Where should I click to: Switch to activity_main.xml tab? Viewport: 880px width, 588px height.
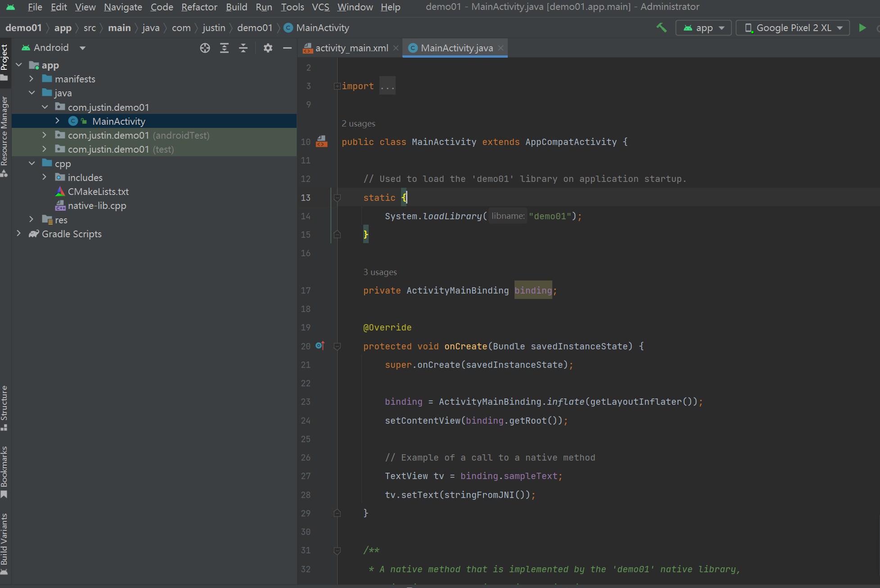[351, 48]
